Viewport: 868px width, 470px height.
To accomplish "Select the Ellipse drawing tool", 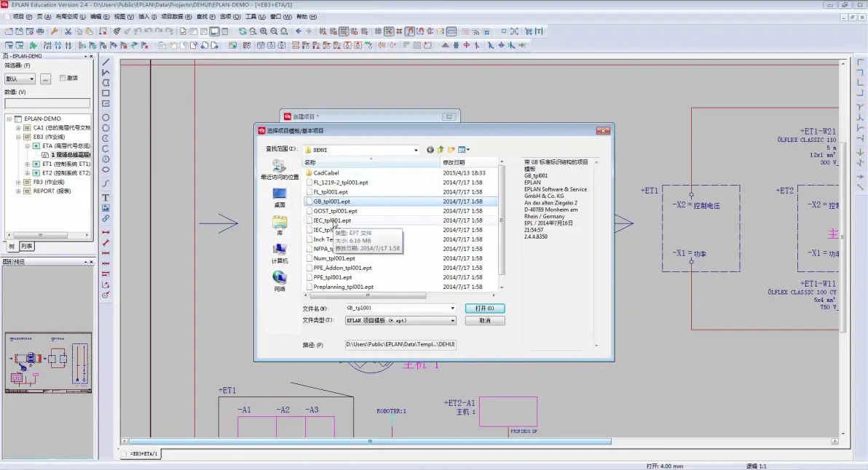I will coord(106,170).
